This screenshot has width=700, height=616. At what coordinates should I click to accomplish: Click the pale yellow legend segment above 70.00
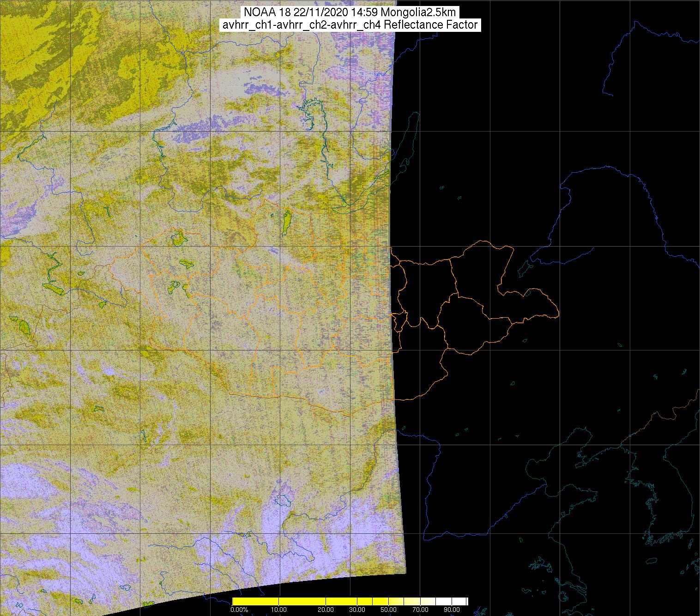click(x=428, y=601)
